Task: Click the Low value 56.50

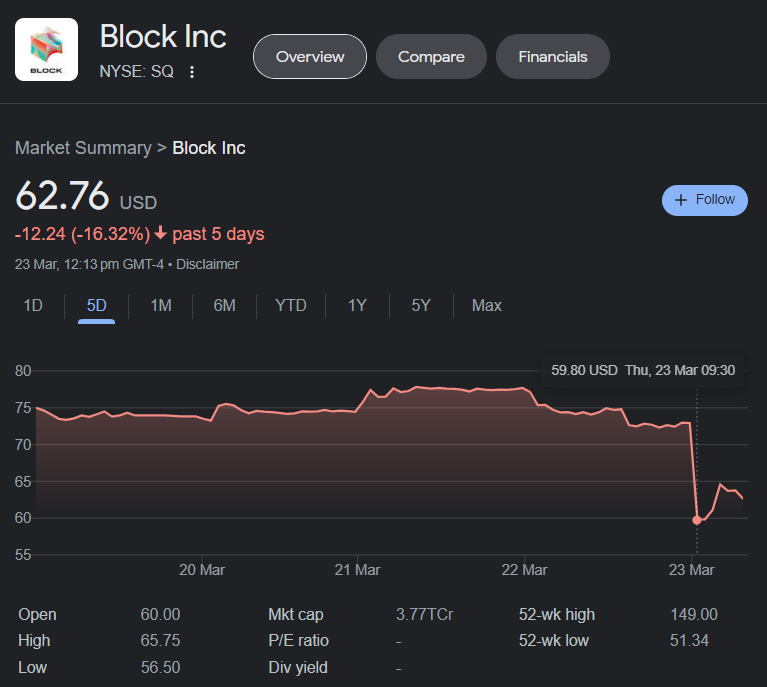Action: (x=160, y=667)
